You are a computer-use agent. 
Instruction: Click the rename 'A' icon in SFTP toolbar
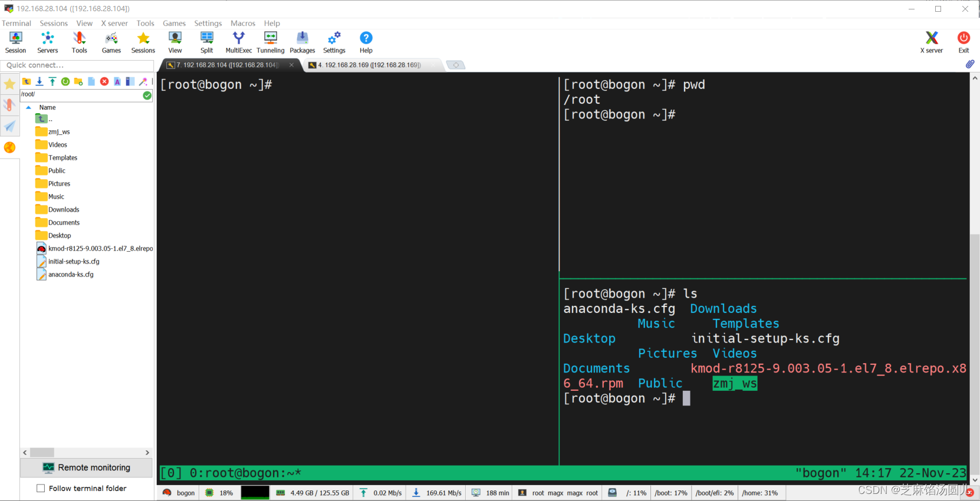[117, 81]
